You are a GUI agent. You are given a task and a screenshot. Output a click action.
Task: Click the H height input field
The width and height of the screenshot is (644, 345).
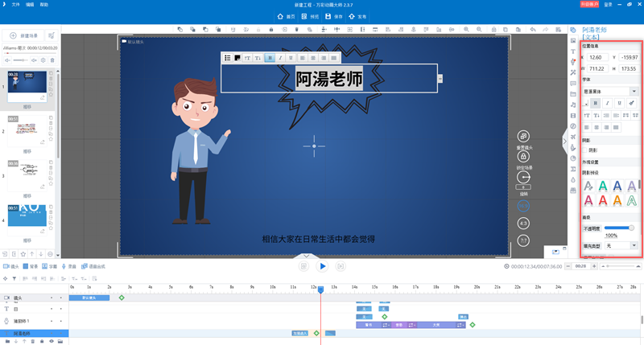(x=629, y=68)
